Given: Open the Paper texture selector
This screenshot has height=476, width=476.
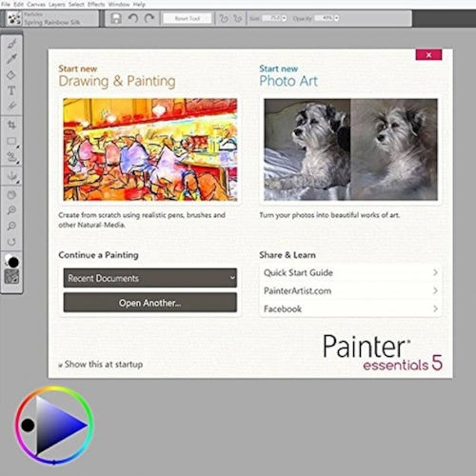Looking at the screenshot, I should (11, 276).
